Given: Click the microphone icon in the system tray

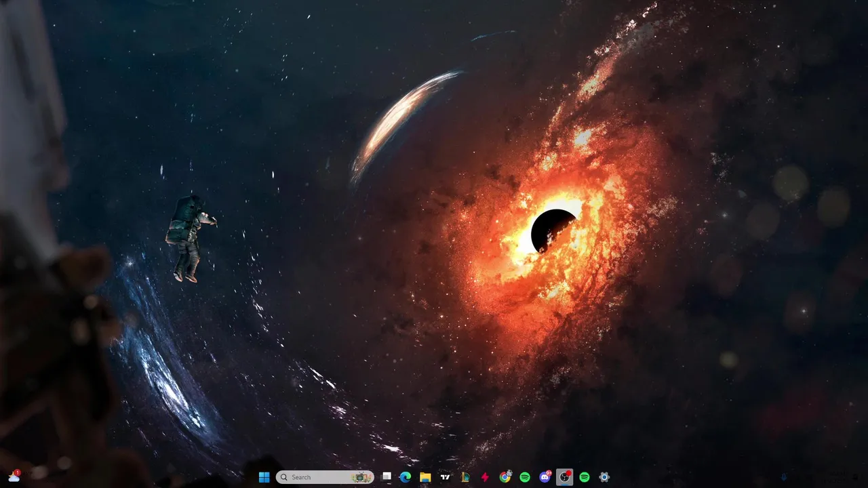Looking at the screenshot, I should [784, 477].
